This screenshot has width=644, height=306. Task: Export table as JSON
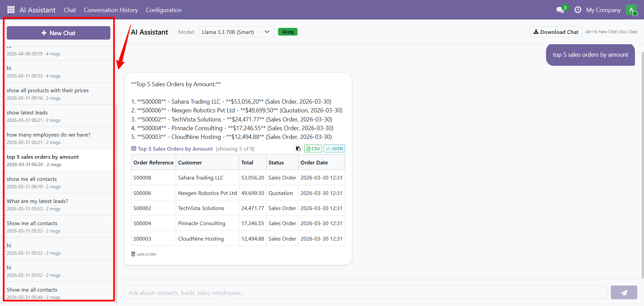point(334,149)
